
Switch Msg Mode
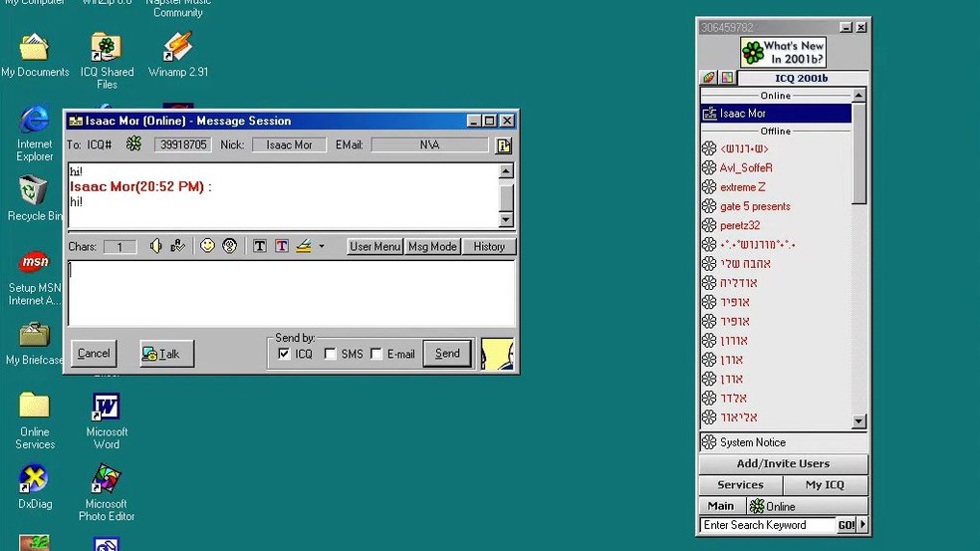[x=432, y=246]
